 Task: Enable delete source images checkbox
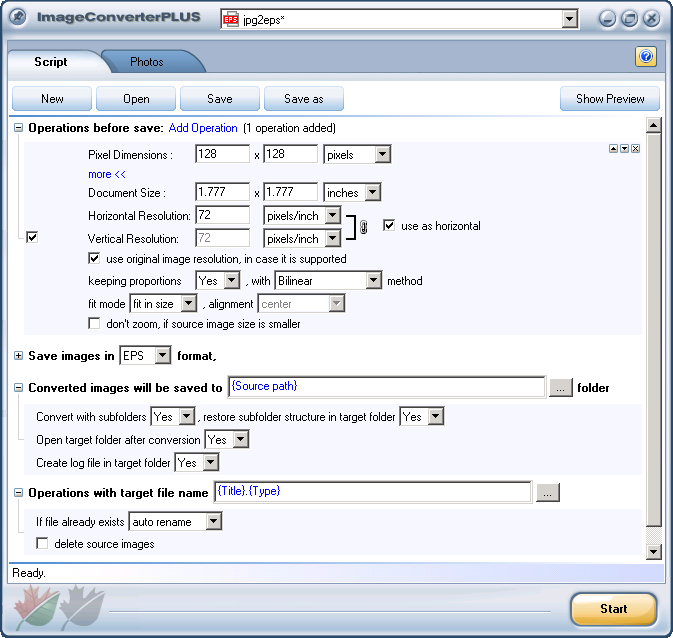(42, 544)
